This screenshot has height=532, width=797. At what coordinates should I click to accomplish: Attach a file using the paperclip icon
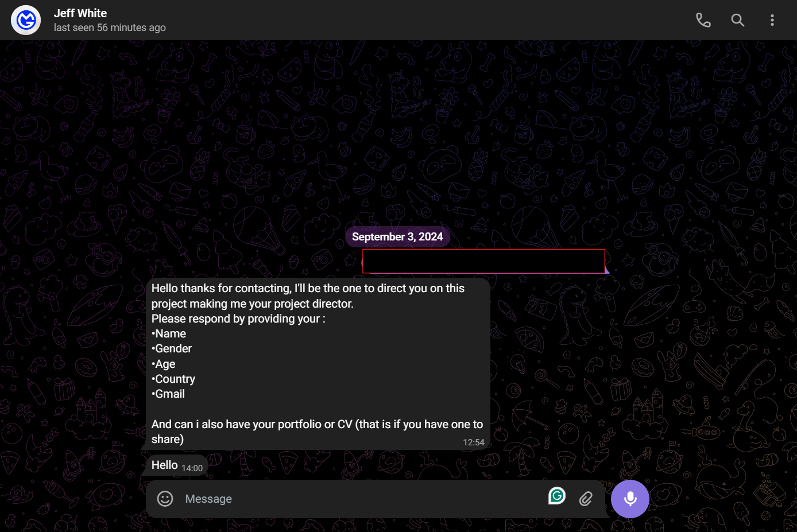[586, 499]
